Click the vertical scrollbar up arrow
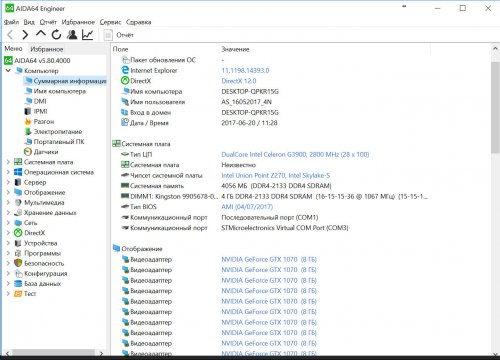 tap(495, 49)
